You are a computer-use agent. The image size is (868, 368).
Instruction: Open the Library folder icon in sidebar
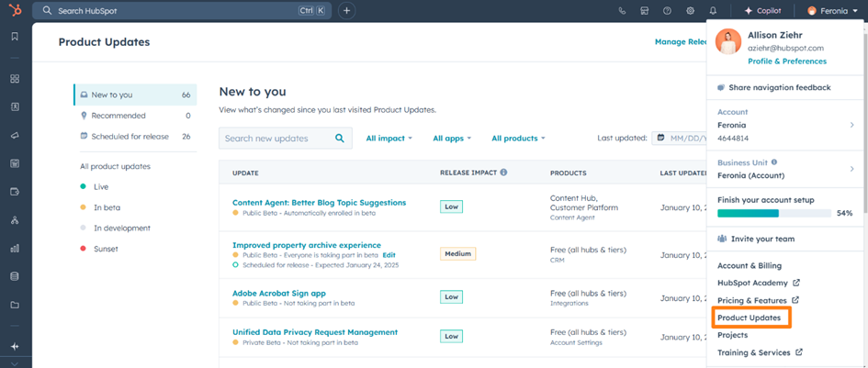click(15, 305)
